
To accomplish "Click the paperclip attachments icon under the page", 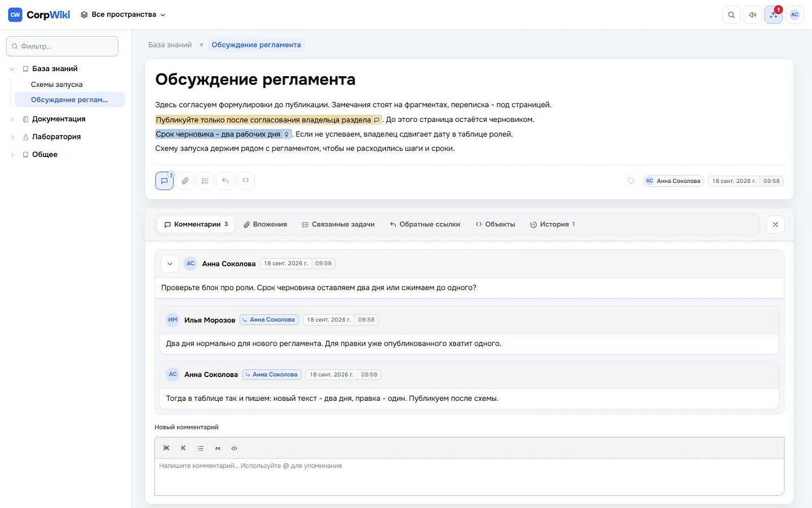I will coord(185,181).
